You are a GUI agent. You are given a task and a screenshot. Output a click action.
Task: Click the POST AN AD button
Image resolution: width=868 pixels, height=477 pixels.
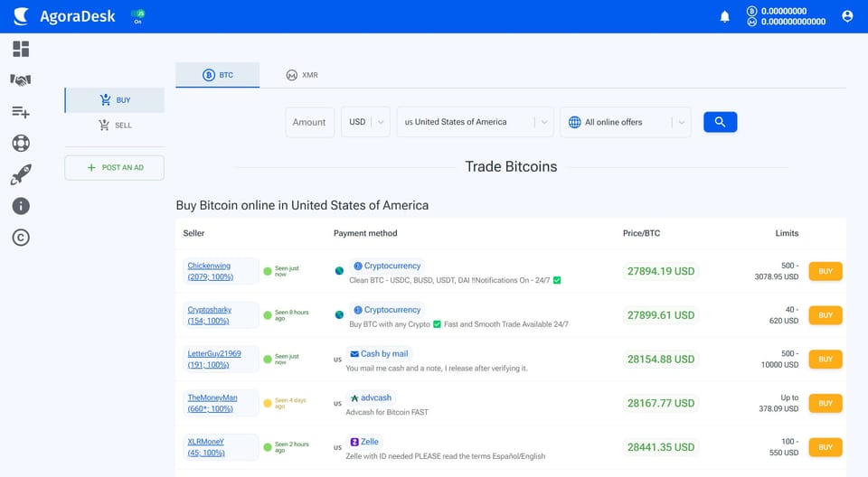pyautogui.click(x=115, y=168)
